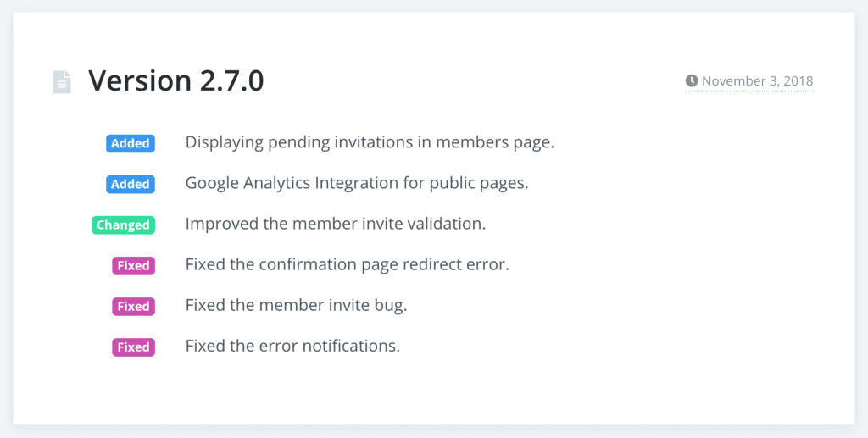Select the green Changed badge
The width and height of the screenshot is (868, 438).
124,225
